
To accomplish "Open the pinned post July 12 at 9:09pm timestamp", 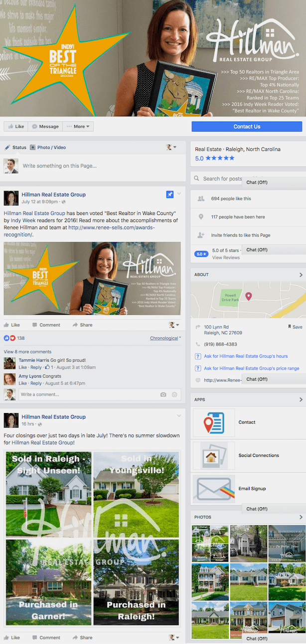I will 40,202.
